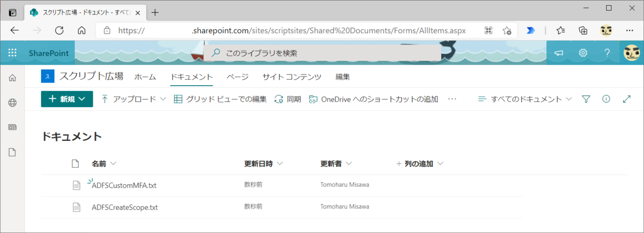Screen dimensions: 644x233
Task: Click the file icon for ADFSCustomMFA.txt
Action: [76, 185]
